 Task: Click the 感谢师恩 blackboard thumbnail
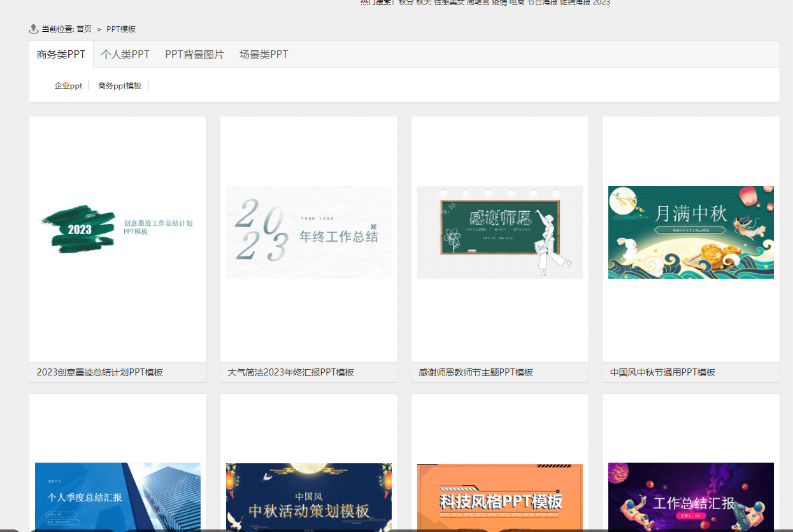[x=500, y=232]
